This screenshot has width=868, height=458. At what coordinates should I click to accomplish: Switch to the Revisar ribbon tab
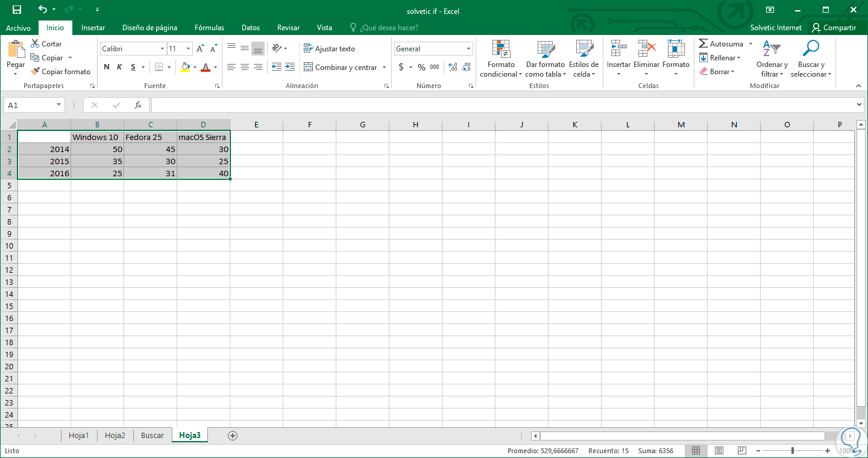pyautogui.click(x=288, y=28)
